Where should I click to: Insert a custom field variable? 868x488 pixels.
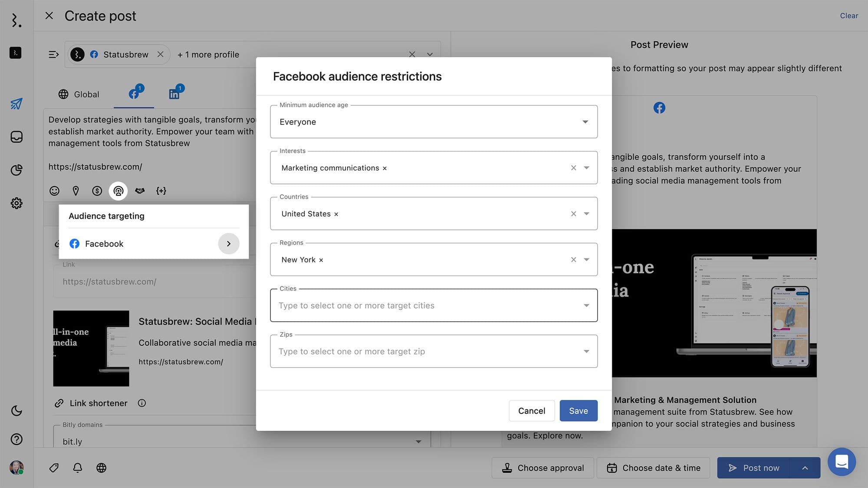click(161, 191)
